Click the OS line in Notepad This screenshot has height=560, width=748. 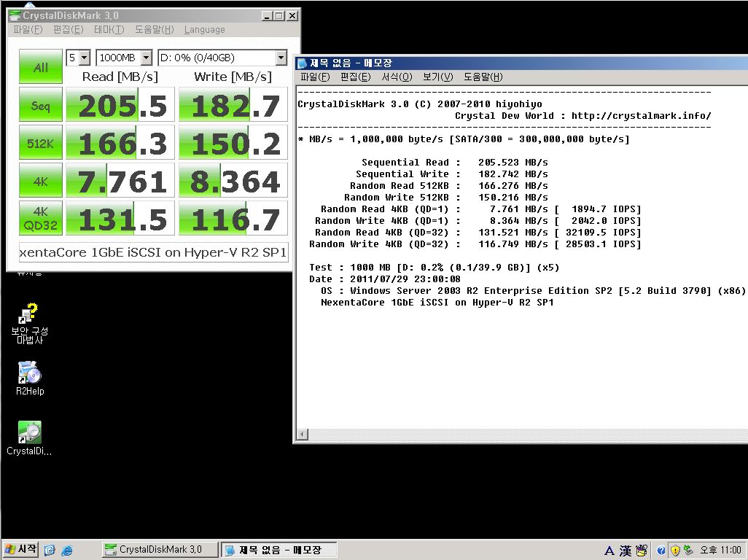pos(532,291)
